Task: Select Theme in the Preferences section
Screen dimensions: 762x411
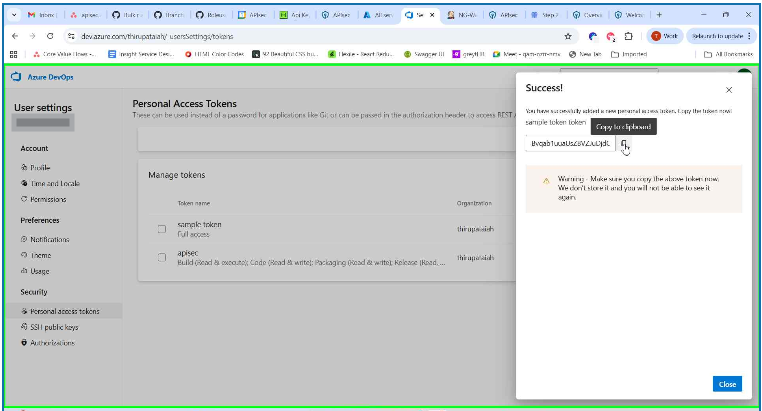Action: (40, 255)
